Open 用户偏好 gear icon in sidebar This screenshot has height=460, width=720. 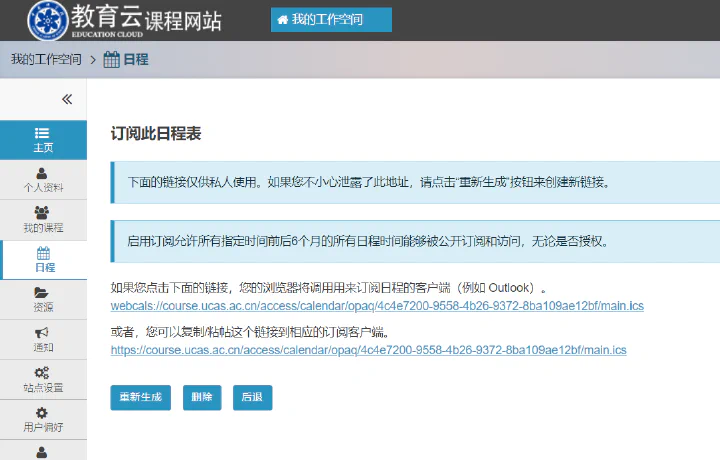42,412
